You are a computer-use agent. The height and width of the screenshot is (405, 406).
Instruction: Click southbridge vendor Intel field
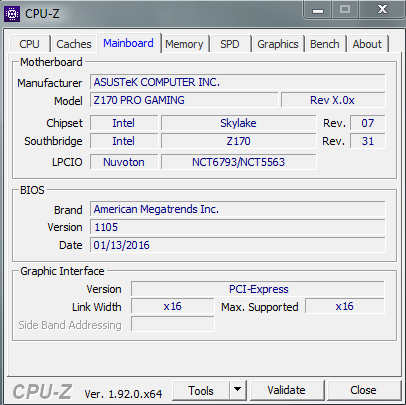124,141
